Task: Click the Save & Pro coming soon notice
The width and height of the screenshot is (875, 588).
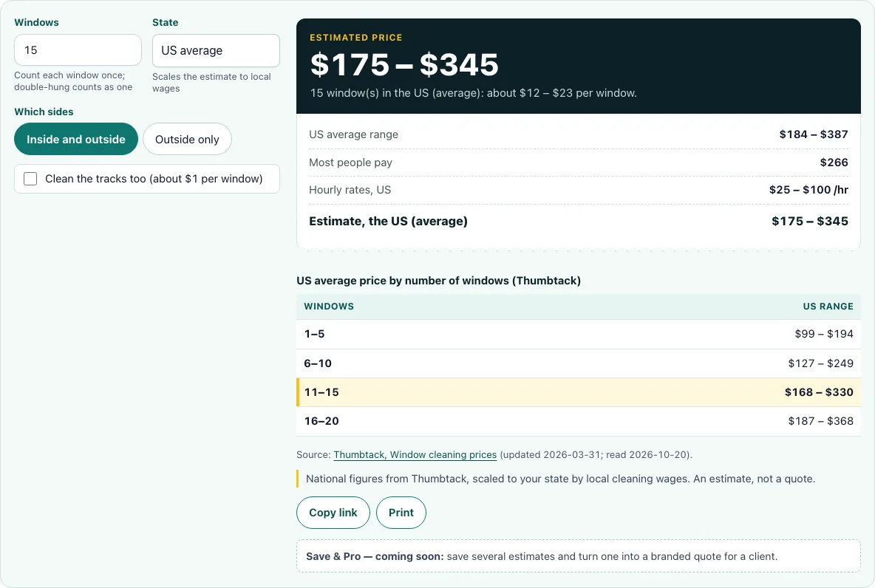Action: 578,556
